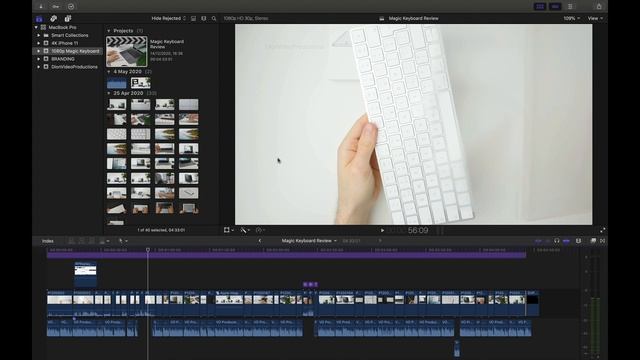
Task: Expand the 4K iPhone 11 event
Action: click(39, 43)
